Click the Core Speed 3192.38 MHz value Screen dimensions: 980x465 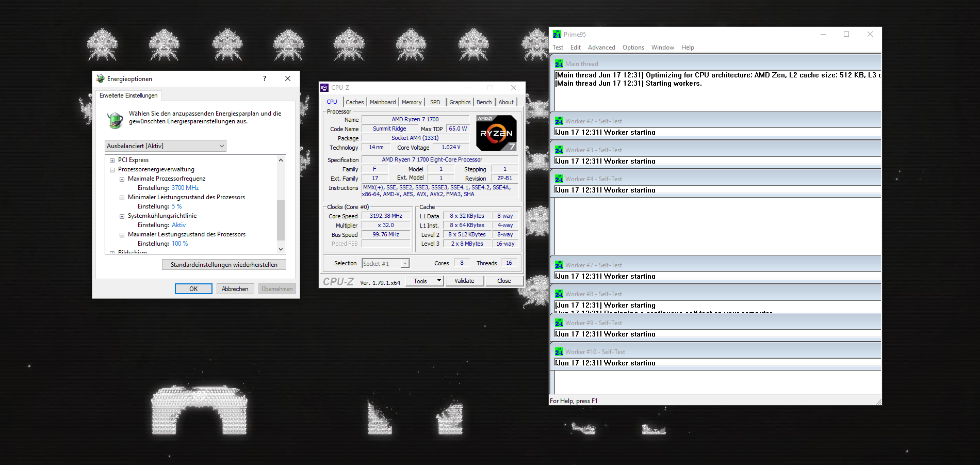coord(386,216)
